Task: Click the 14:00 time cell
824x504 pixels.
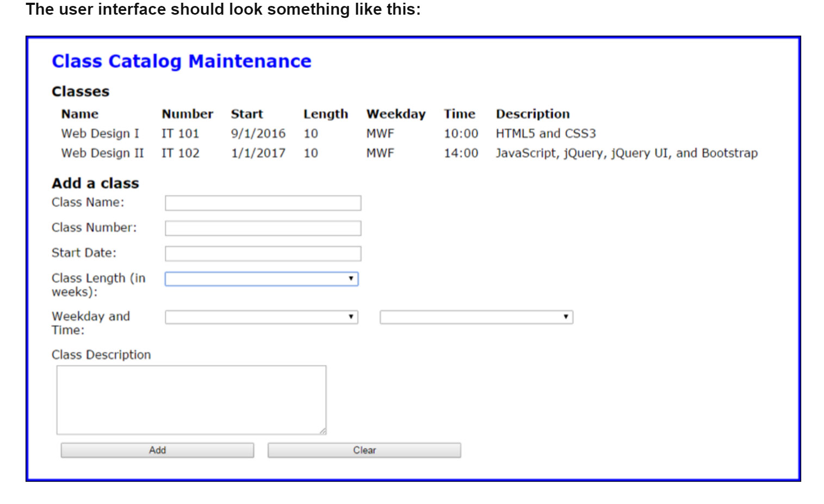Action: pyautogui.click(x=461, y=153)
